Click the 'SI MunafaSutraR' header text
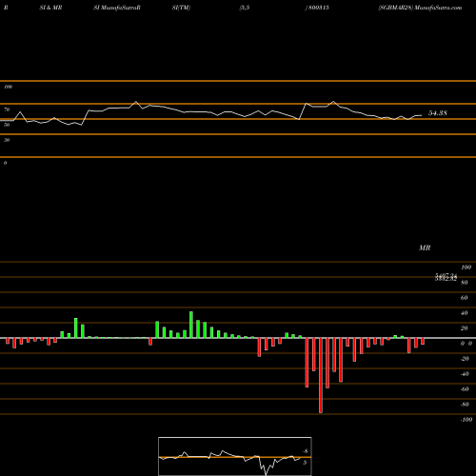This screenshot has height=476, width=476. (x=117, y=8)
